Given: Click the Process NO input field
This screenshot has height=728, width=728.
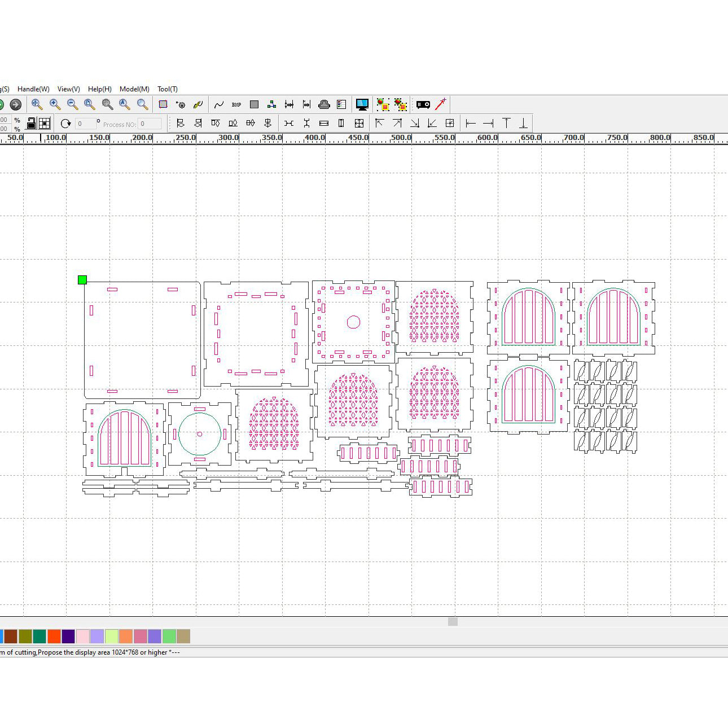Looking at the screenshot, I should [x=150, y=124].
